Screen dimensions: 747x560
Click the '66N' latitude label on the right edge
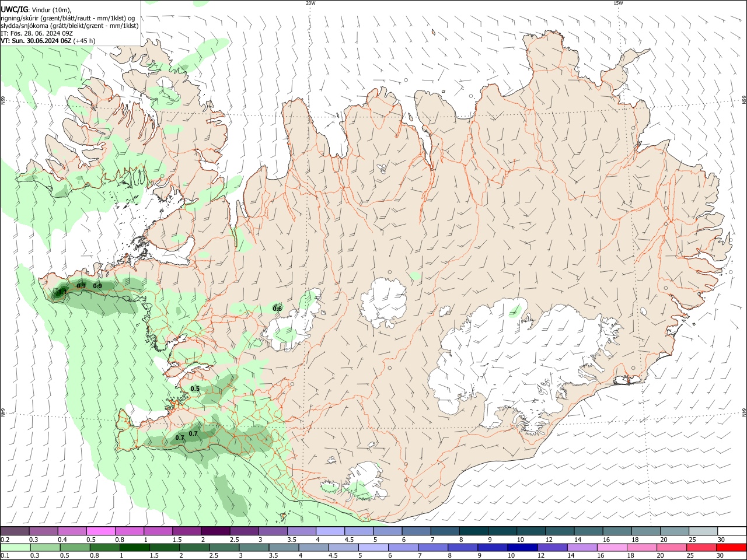(x=744, y=101)
